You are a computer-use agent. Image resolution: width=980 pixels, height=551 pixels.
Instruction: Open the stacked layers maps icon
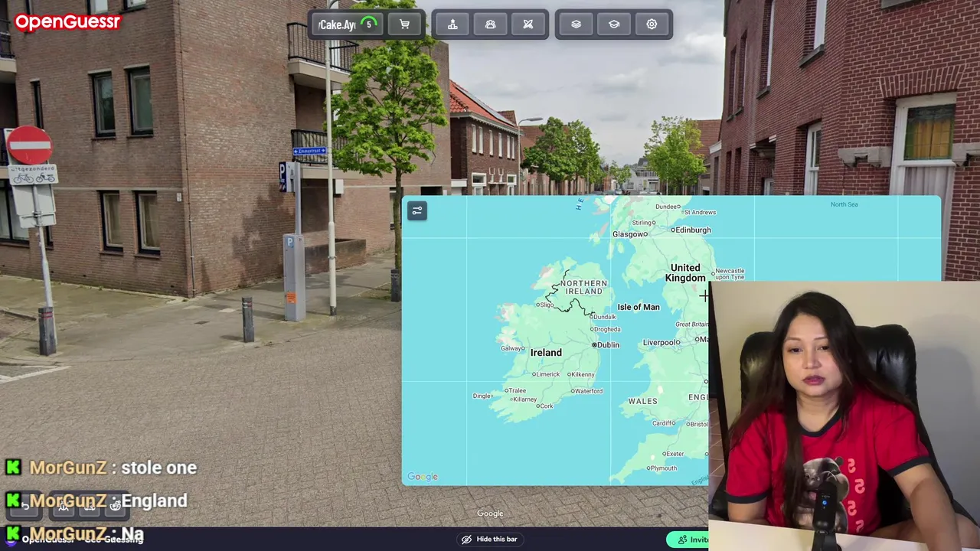[576, 24]
